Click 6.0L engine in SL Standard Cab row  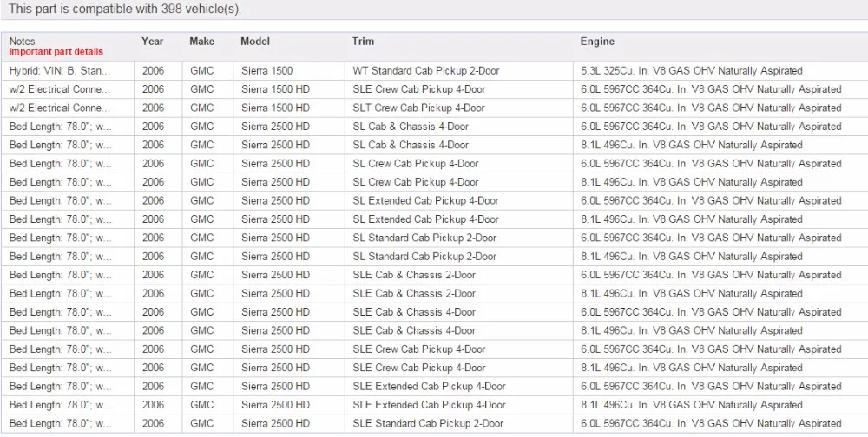tap(711, 238)
